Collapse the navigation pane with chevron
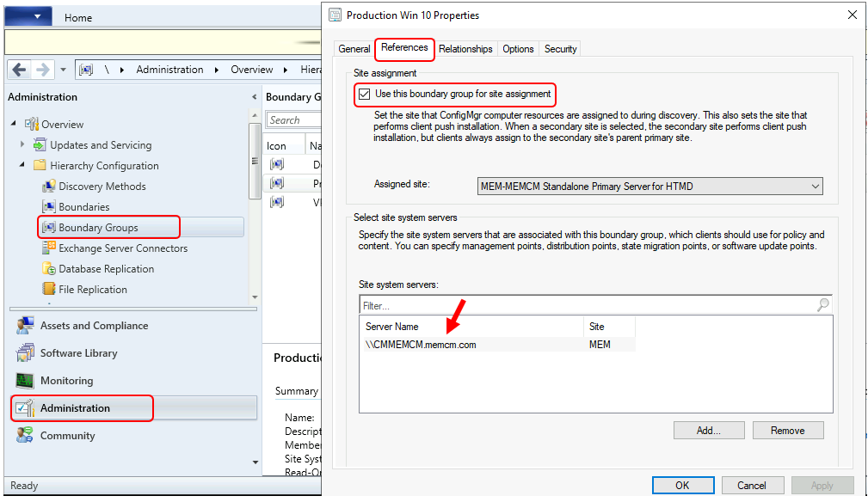This screenshot has height=502, width=868. coord(254,97)
